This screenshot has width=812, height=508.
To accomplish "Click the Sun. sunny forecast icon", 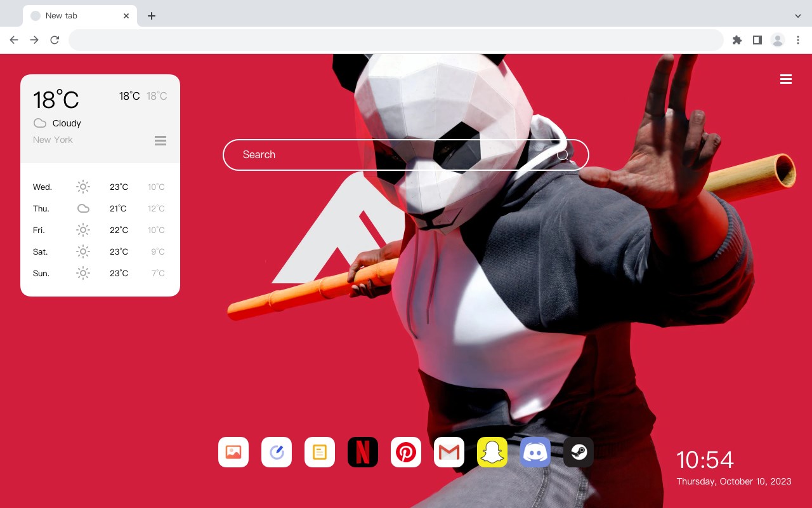I will 83,273.
